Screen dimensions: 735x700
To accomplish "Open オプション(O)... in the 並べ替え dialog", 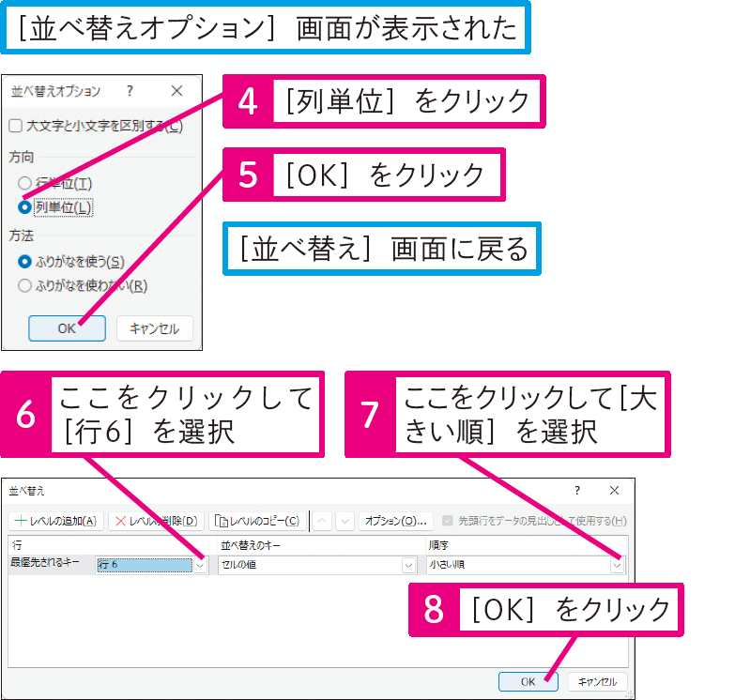I will (396, 521).
